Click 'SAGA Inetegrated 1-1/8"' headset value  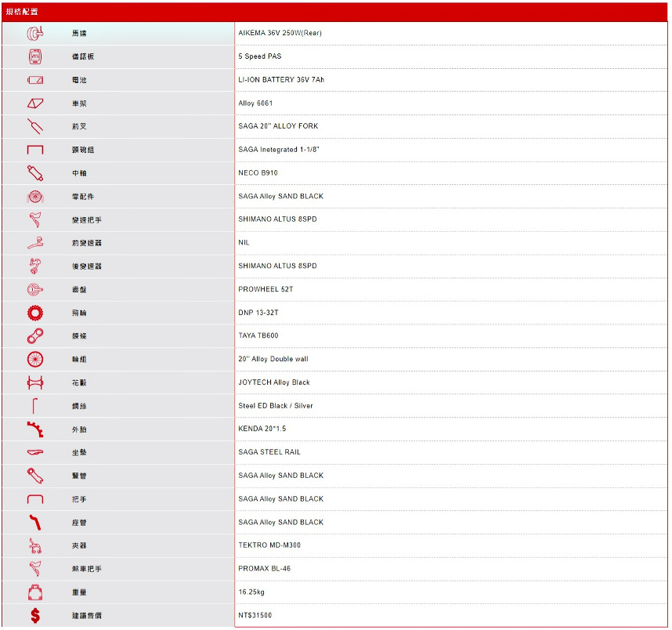(x=279, y=150)
